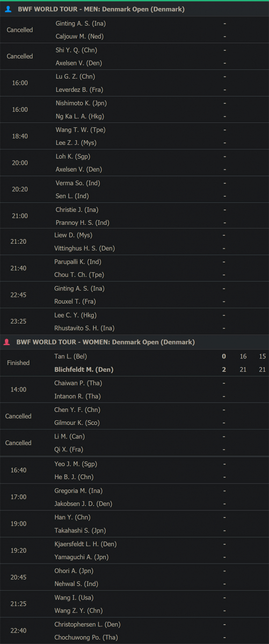Select Blichfeldt M. (Den) winner name
The image size is (269, 644).
84,370
